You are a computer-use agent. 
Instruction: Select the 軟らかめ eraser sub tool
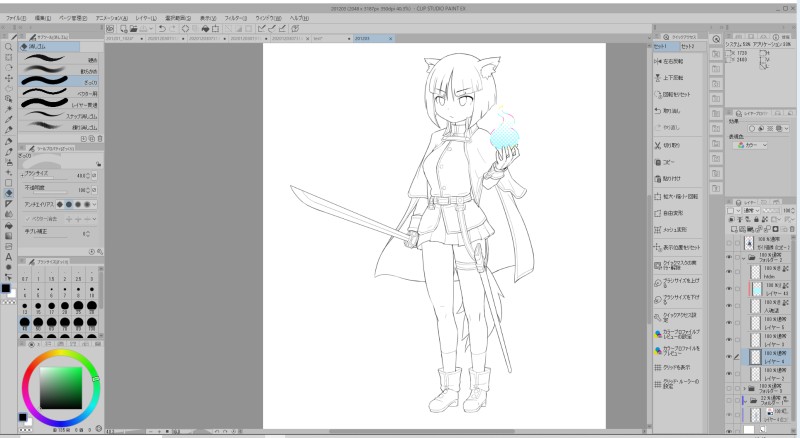coord(60,70)
